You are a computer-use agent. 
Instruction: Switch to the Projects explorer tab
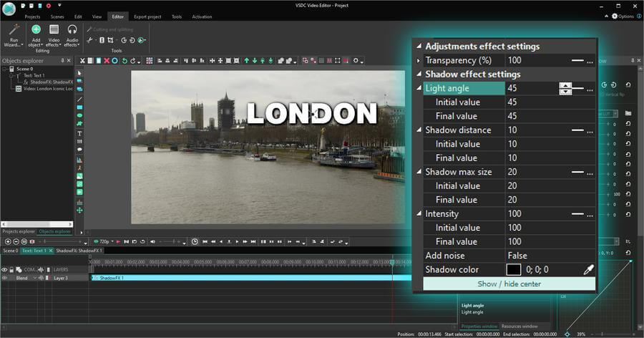[x=19, y=231]
